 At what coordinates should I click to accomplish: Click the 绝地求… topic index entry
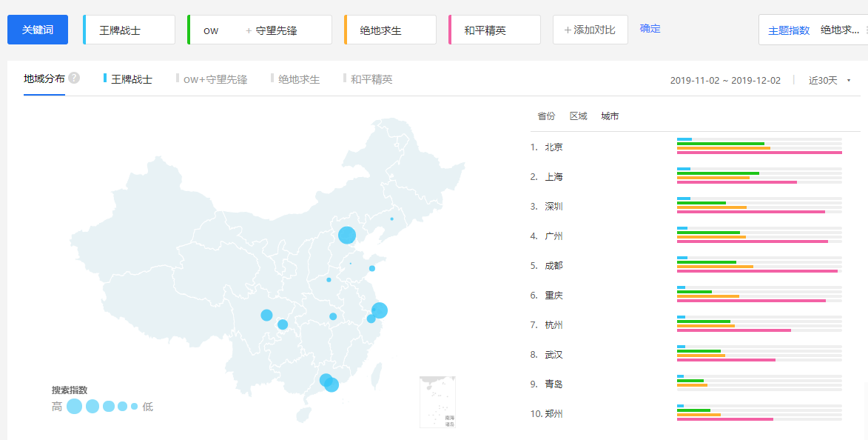coord(840,30)
